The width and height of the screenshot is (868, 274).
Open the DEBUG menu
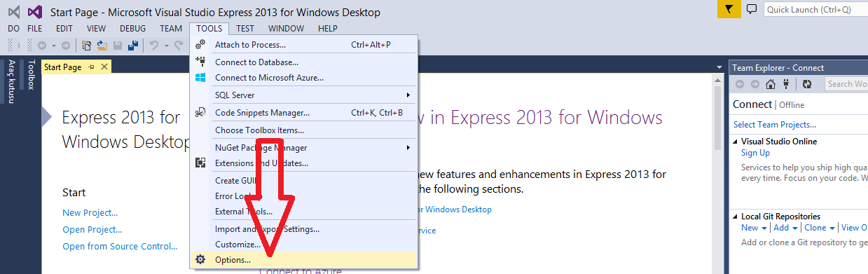click(x=133, y=29)
